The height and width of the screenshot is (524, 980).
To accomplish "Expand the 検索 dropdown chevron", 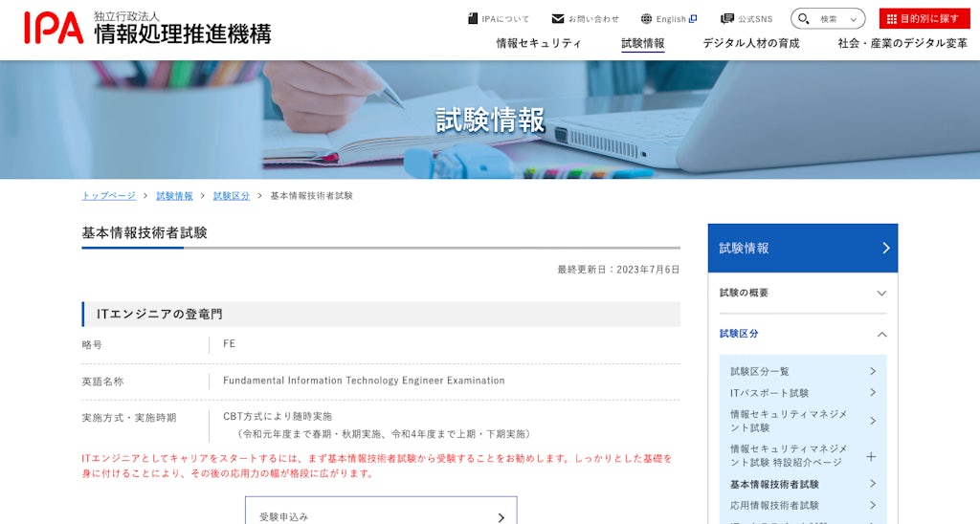I will click(853, 19).
